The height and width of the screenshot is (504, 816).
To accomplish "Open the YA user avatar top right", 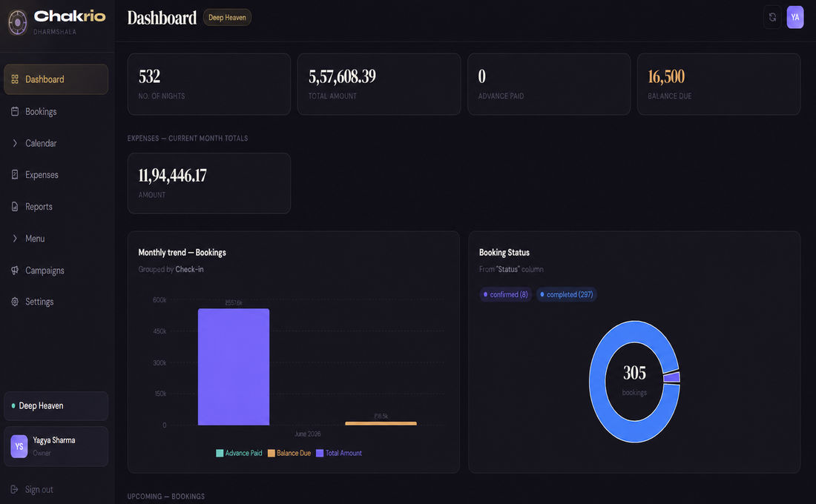I will pyautogui.click(x=794, y=17).
